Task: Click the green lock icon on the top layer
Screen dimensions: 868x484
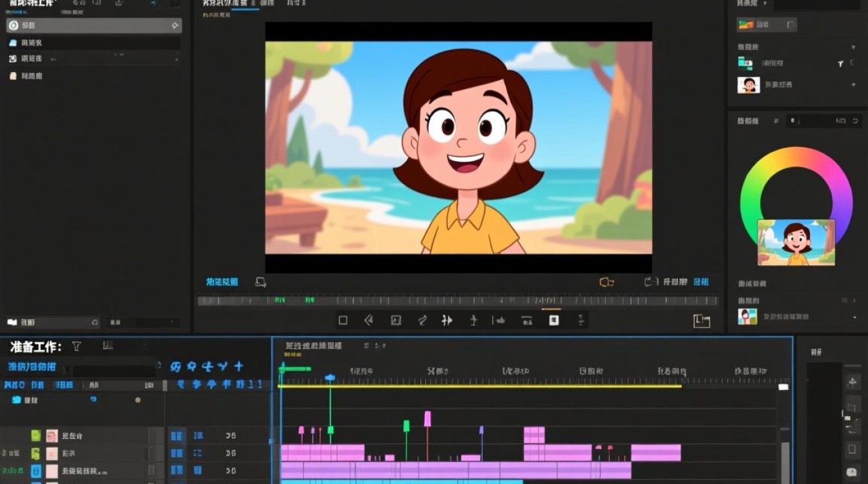Action: [x=36, y=436]
